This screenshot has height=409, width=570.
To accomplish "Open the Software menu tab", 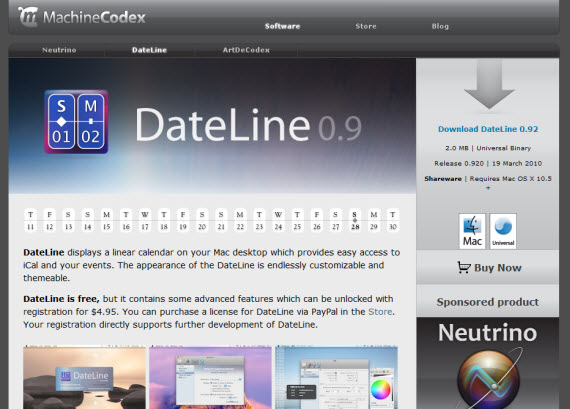I will pos(282,26).
